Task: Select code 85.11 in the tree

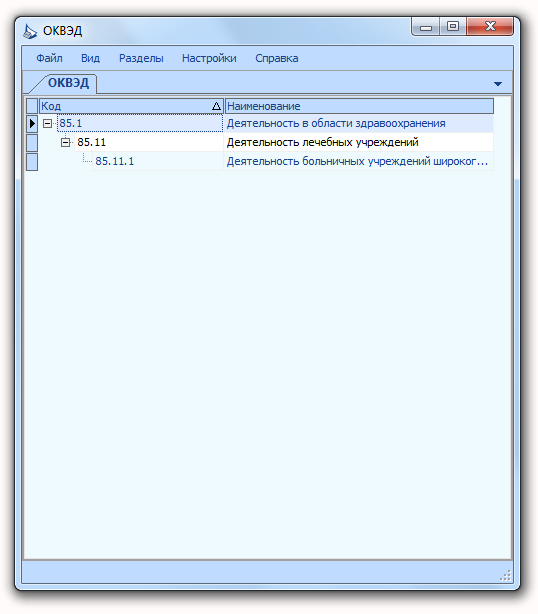Action: pos(92,142)
